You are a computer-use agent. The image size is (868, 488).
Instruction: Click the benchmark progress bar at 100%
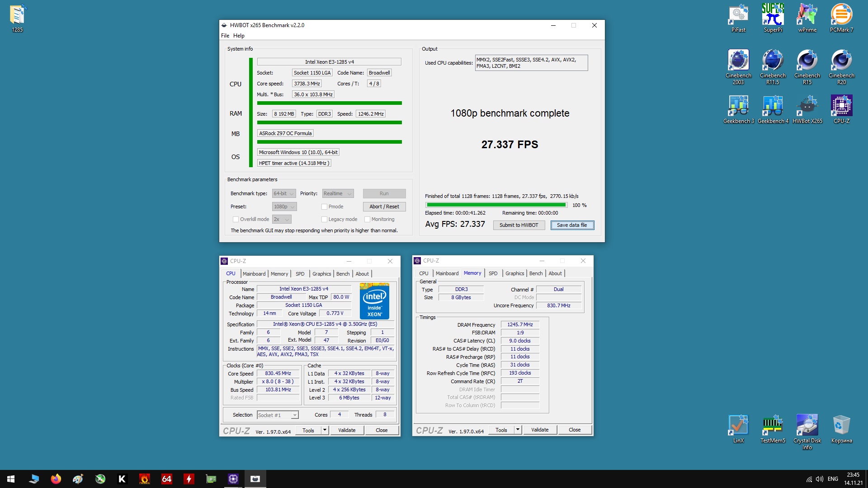[x=496, y=205]
